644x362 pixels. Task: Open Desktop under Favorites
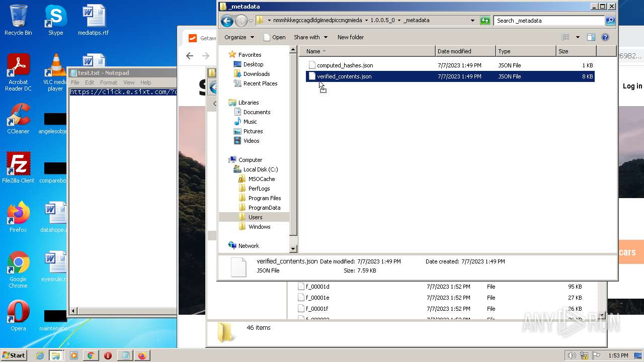(x=253, y=64)
